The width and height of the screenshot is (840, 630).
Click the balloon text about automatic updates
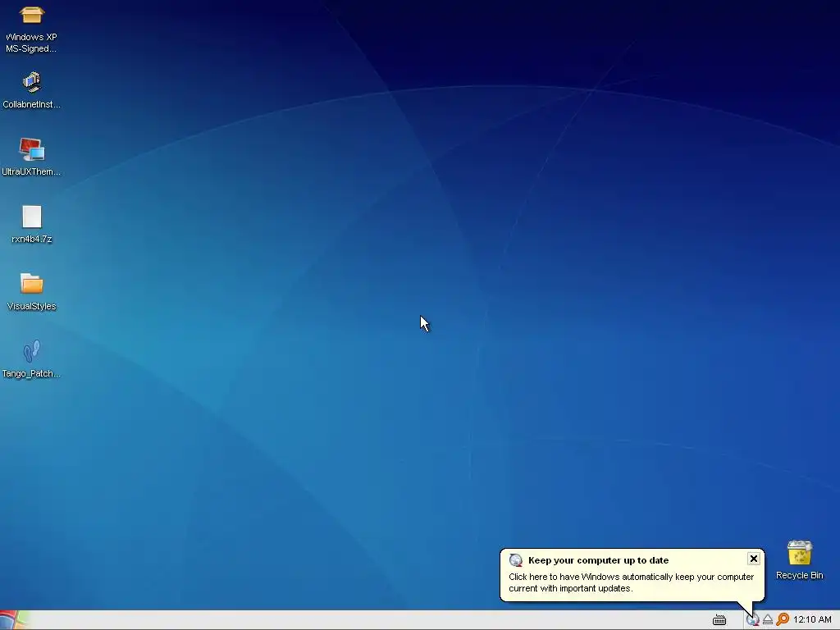point(631,582)
